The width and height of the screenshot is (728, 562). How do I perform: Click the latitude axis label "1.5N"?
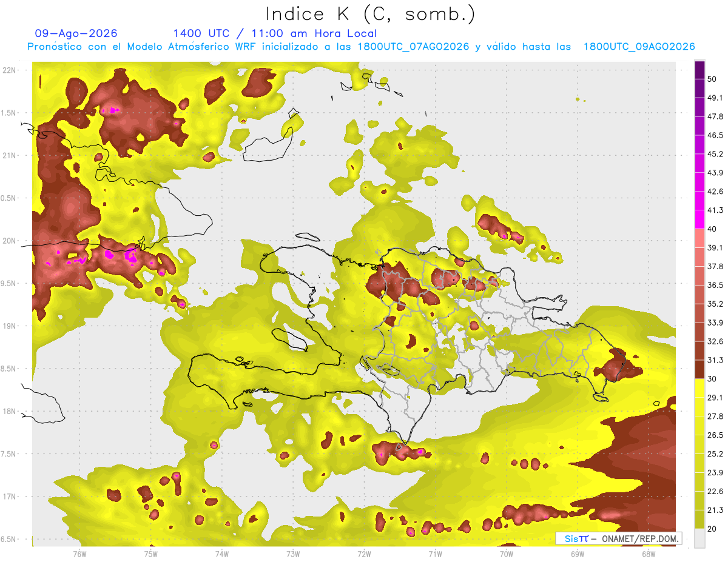click(x=8, y=113)
